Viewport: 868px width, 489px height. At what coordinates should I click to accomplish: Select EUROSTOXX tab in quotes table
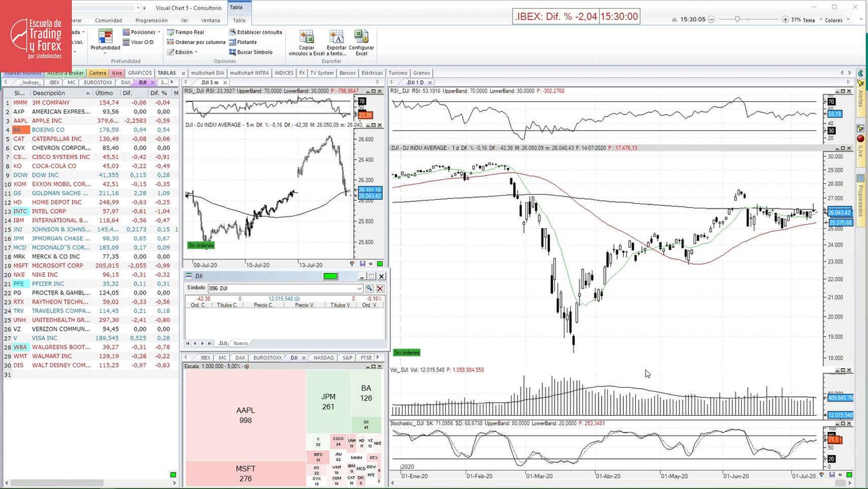tap(100, 82)
